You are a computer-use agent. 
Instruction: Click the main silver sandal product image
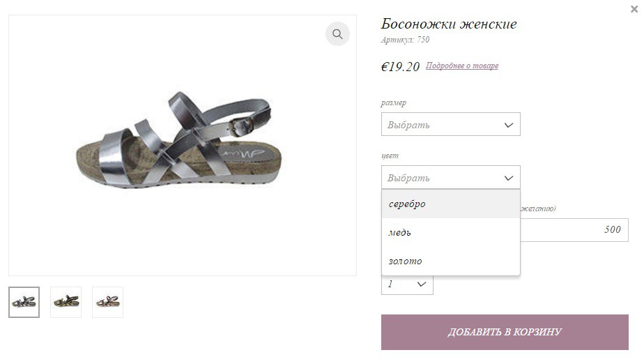click(x=180, y=141)
